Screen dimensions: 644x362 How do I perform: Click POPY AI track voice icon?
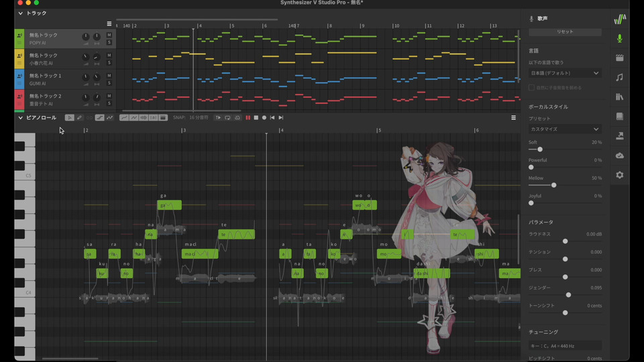[19, 36]
